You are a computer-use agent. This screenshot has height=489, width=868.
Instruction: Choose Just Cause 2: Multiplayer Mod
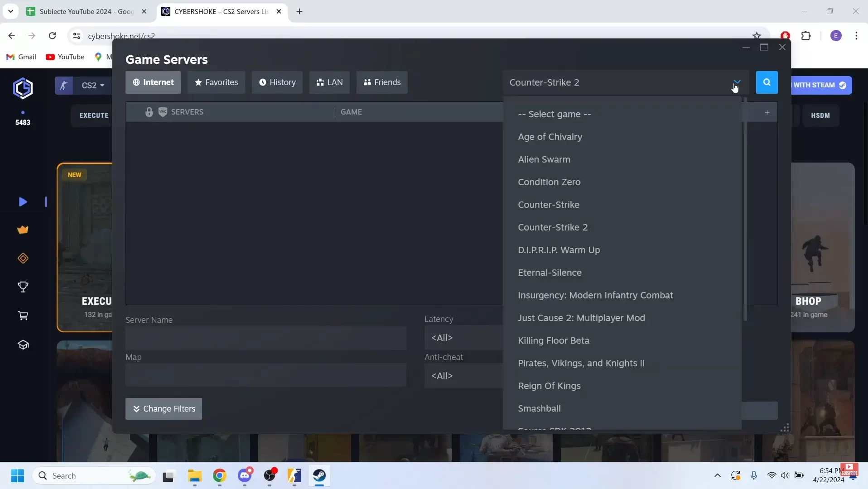(622, 318)
